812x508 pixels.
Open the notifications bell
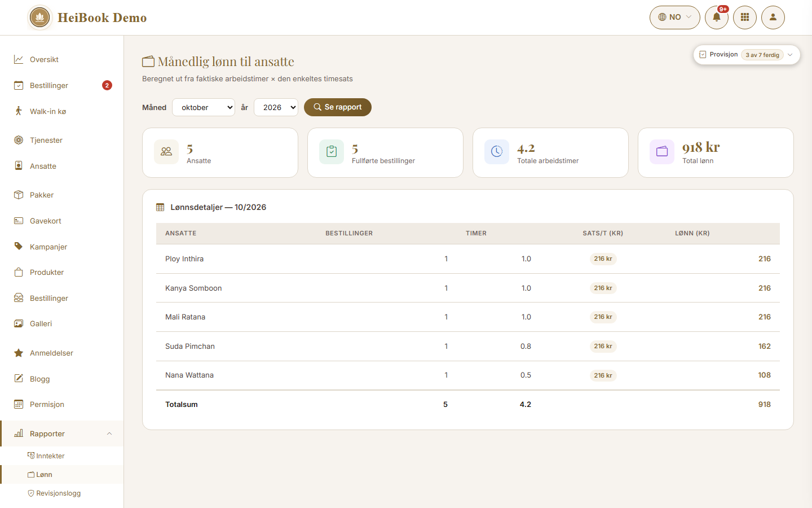(x=717, y=17)
